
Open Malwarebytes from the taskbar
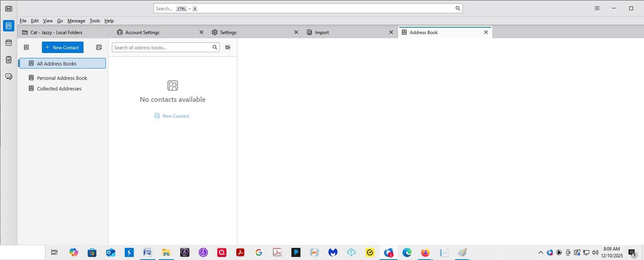pyautogui.click(x=333, y=252)
